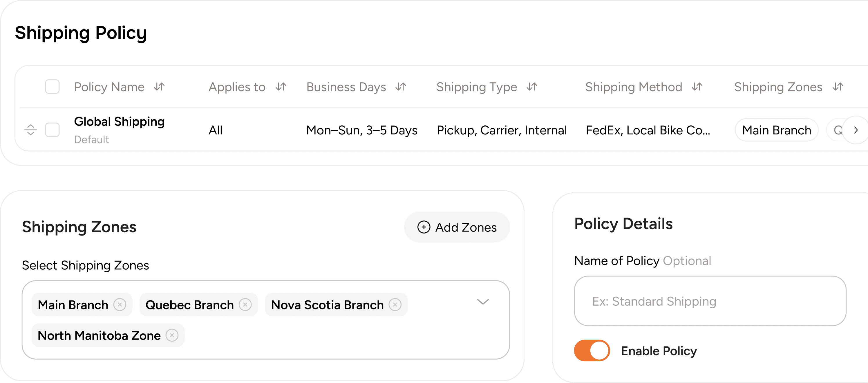This screenshot has width=868, height=383.
Task: Open the Select Shipping Zones dropdown
Action: [x=483, y=302]
